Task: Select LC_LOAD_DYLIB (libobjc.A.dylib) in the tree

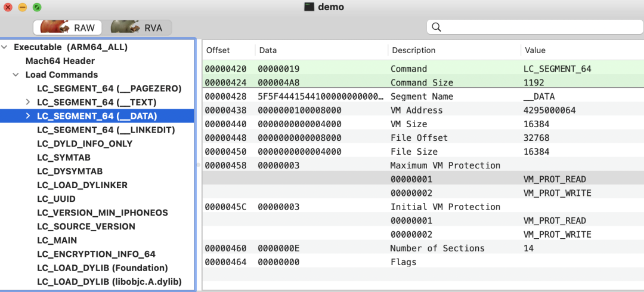Action: (x=109, y=282)
